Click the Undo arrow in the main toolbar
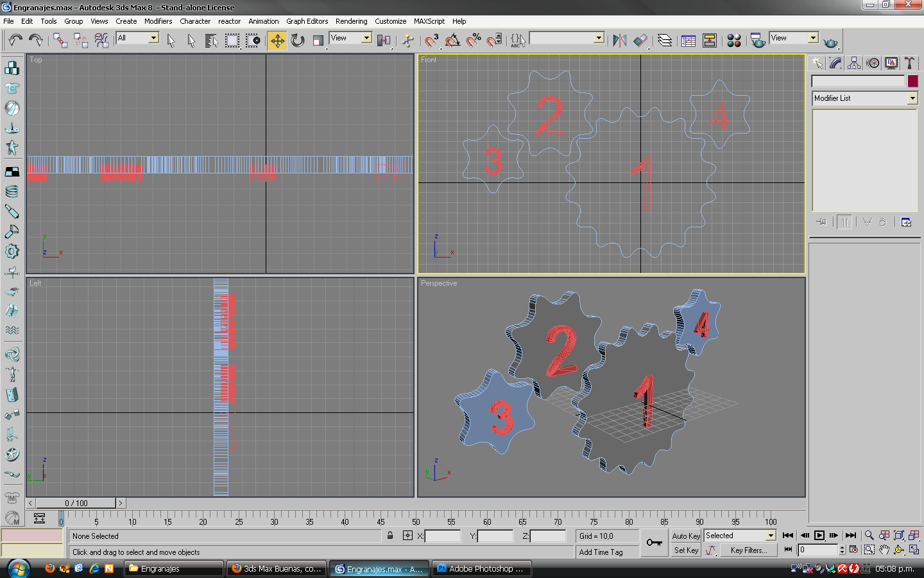 click(15, 40)
